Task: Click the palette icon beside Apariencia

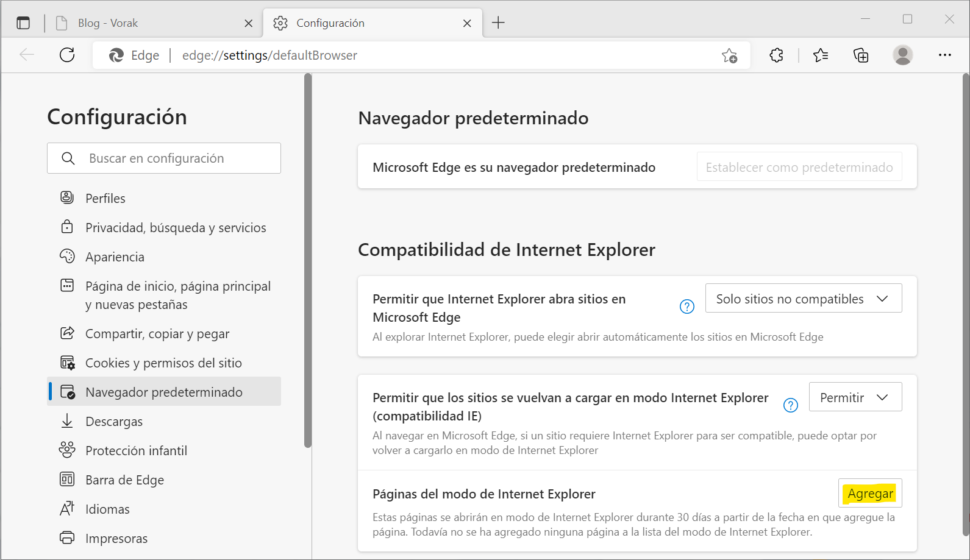Action: click(x=67, y=256)
